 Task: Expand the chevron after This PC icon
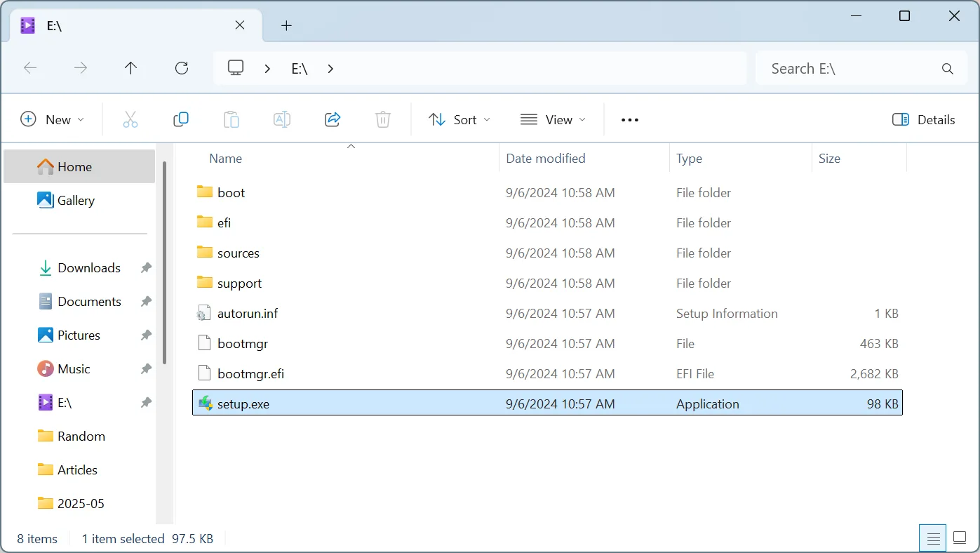pos(267,69)
